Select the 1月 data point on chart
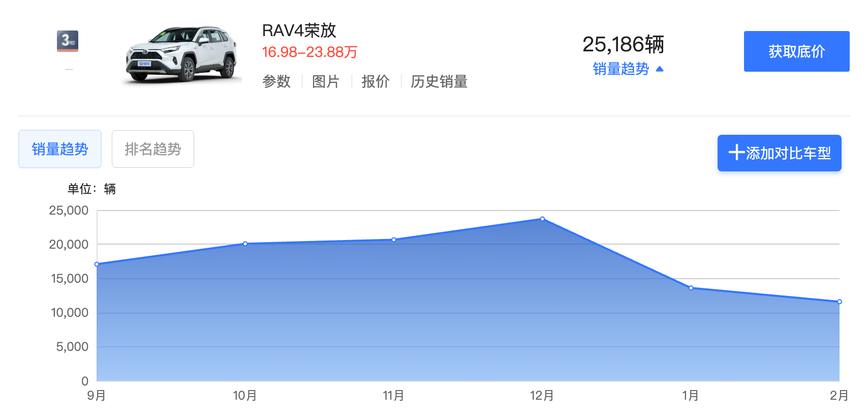Image resolution: width=868 pixels, height=417 pixels. click(691, 288)
